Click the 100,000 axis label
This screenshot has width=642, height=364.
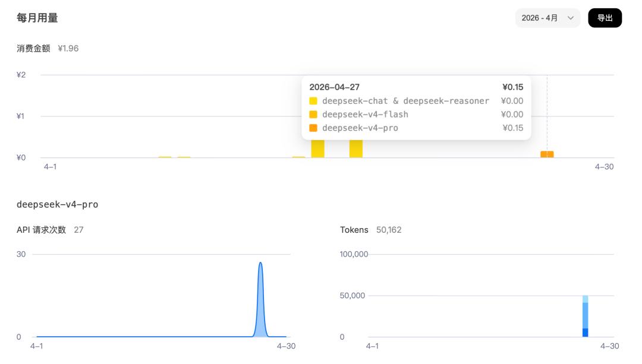tap(354, 254)
